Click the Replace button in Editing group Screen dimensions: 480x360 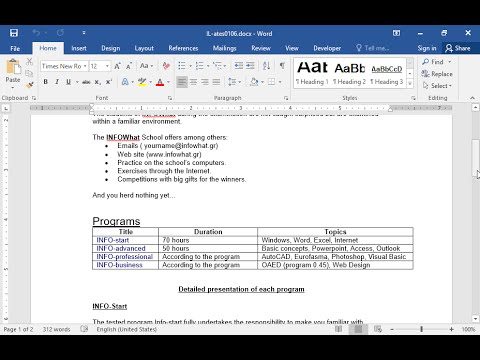pyautogui.click(x=437, y=74)
